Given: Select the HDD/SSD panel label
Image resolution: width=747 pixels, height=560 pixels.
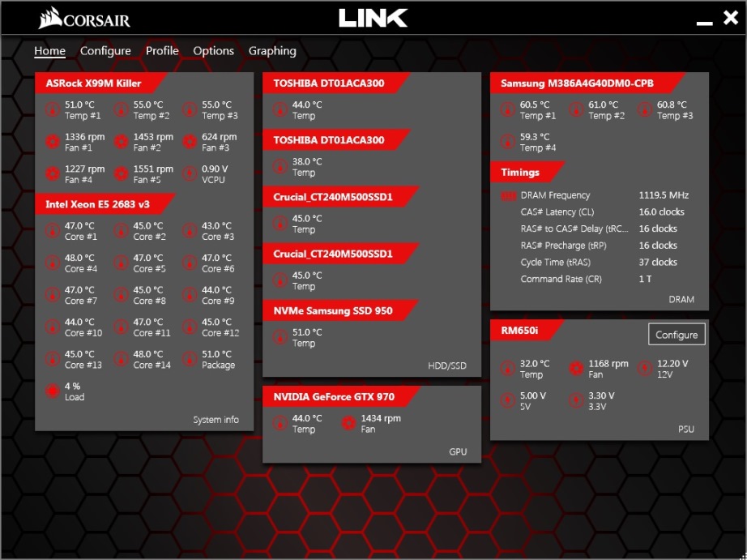Looking at the screenshot, I should pyautogui.click(x=447, y=366).
